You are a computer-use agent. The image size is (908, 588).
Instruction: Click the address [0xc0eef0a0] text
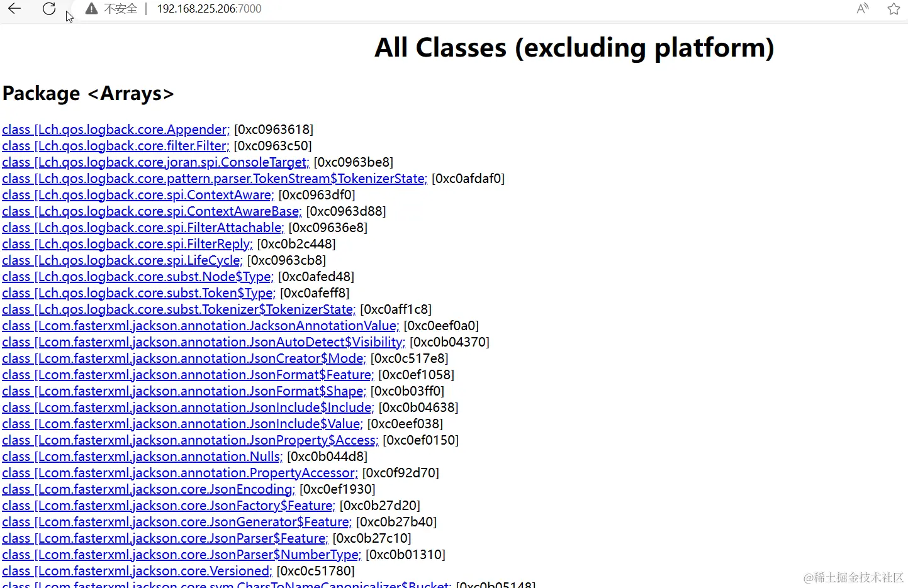coord(441,326)
